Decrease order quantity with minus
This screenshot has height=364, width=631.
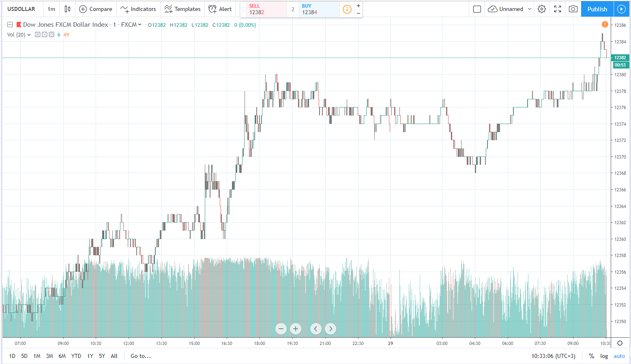358,13
